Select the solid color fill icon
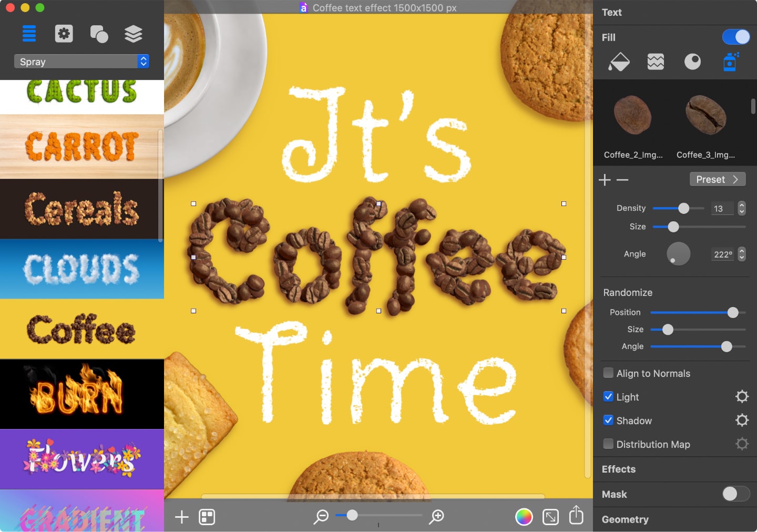Image resolution: width=757 pixels, height=532 pixels. [x=618, y=62]
